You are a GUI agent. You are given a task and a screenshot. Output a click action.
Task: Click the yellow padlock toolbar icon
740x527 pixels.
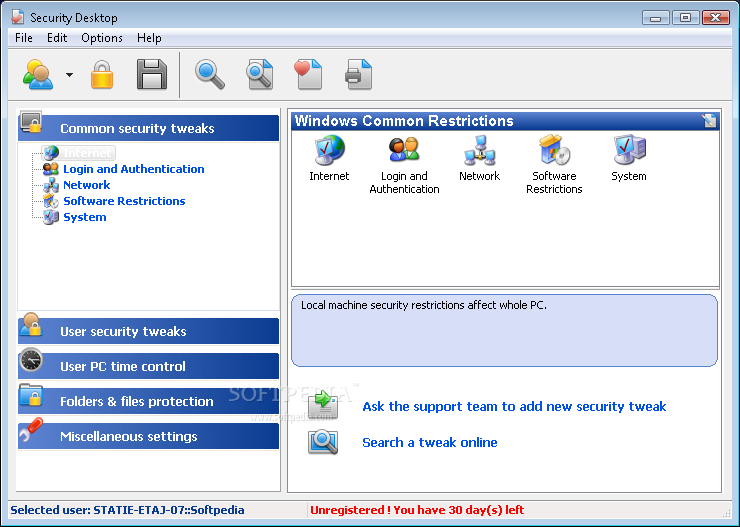click(102, 75)
